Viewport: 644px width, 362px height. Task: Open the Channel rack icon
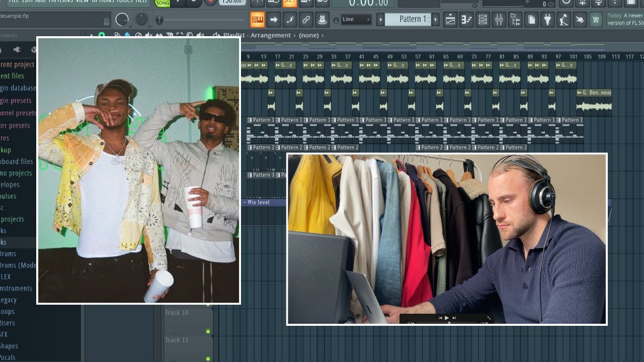[x=483, y=20]
